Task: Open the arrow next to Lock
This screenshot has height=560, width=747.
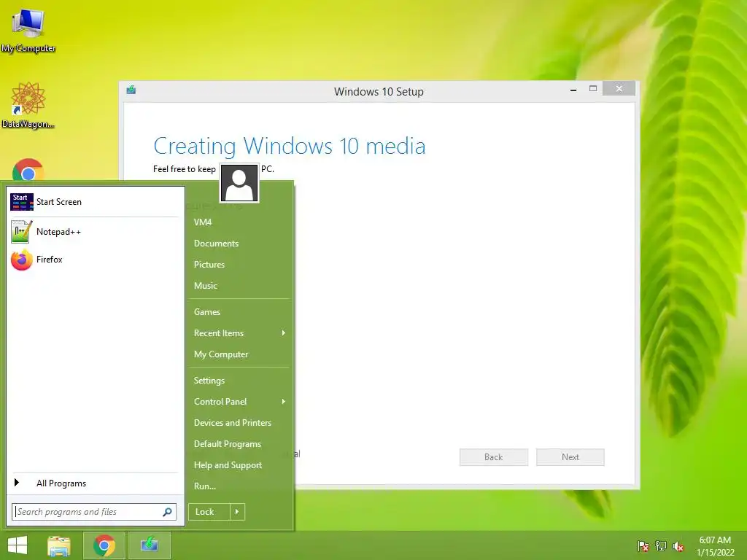Action: (237, 512)
